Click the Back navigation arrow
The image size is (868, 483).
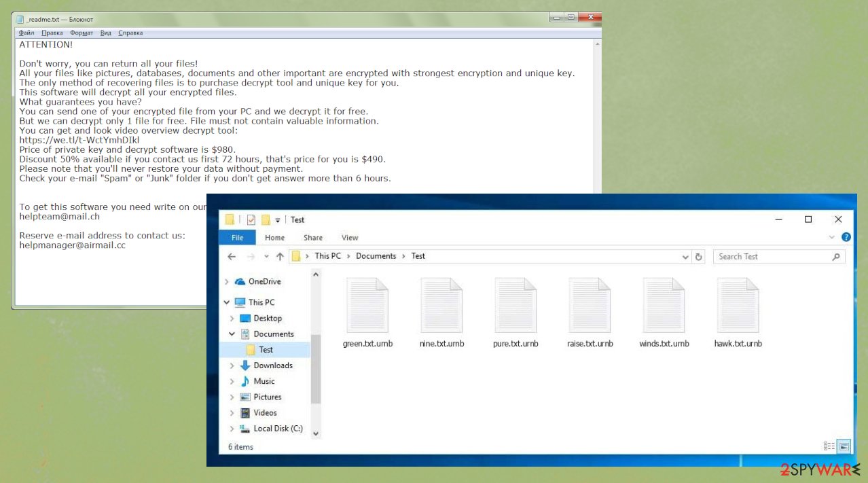231,256
